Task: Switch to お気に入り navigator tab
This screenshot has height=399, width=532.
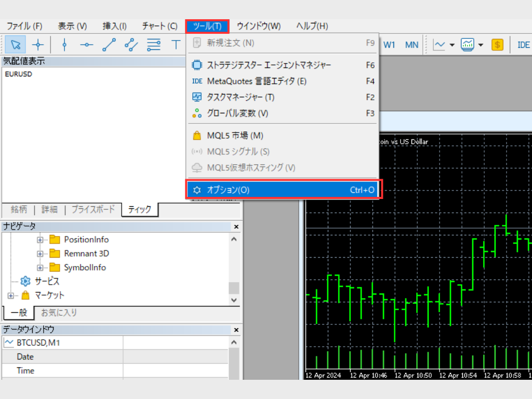Action: pos(59,312)
